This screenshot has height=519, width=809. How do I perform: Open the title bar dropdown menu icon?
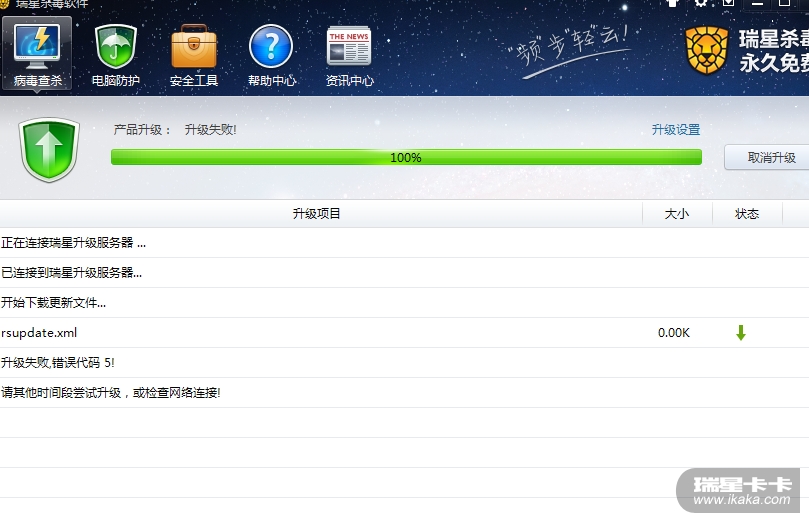click(728, 3)
